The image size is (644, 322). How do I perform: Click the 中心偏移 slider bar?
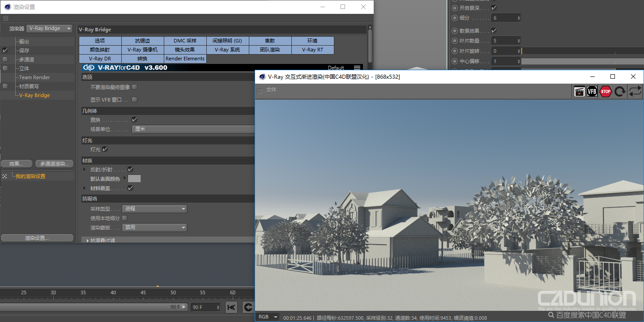click(x=582, y=61)
